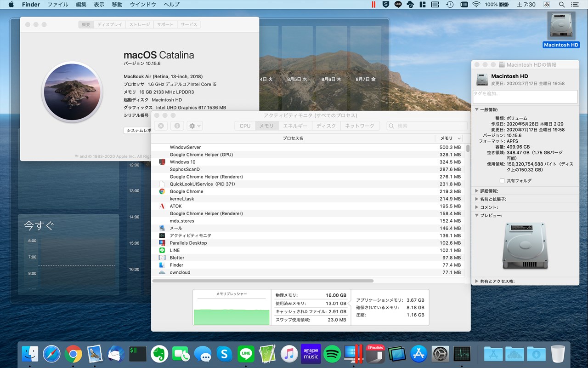Click the LINE icon in menu bar
This screenshot has width=588, height=368.
(x=398, y=5)
